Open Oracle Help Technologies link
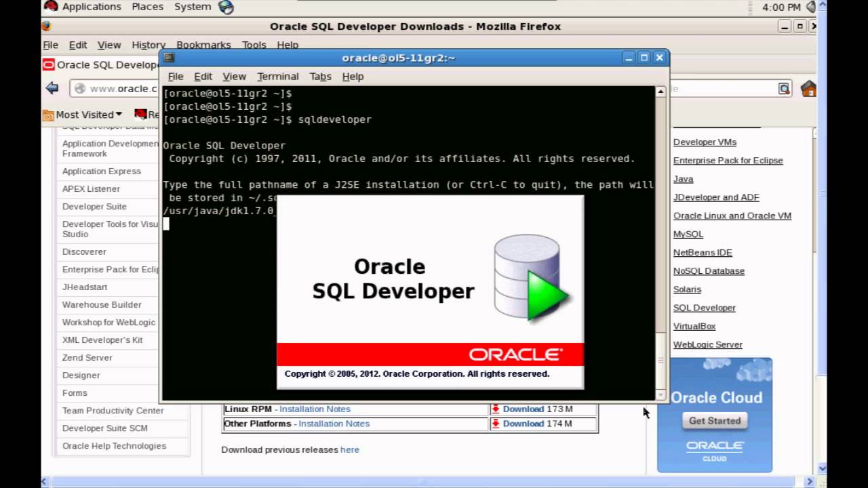This screenshot has width=868, height=488. tap(114, 445)
